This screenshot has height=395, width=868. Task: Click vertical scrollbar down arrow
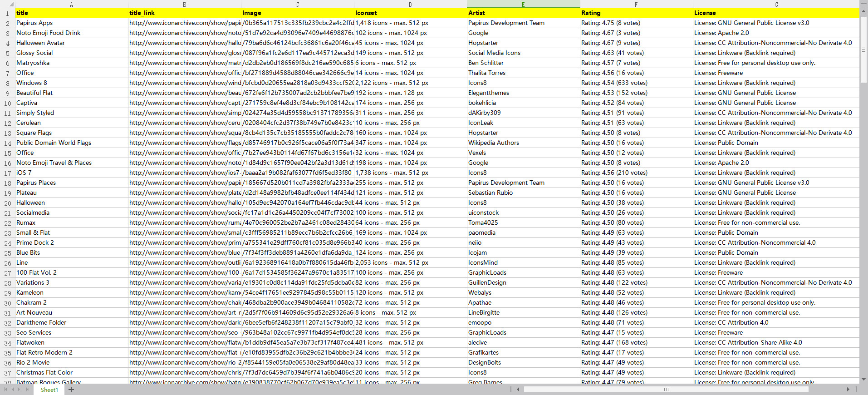pos(863,380)
